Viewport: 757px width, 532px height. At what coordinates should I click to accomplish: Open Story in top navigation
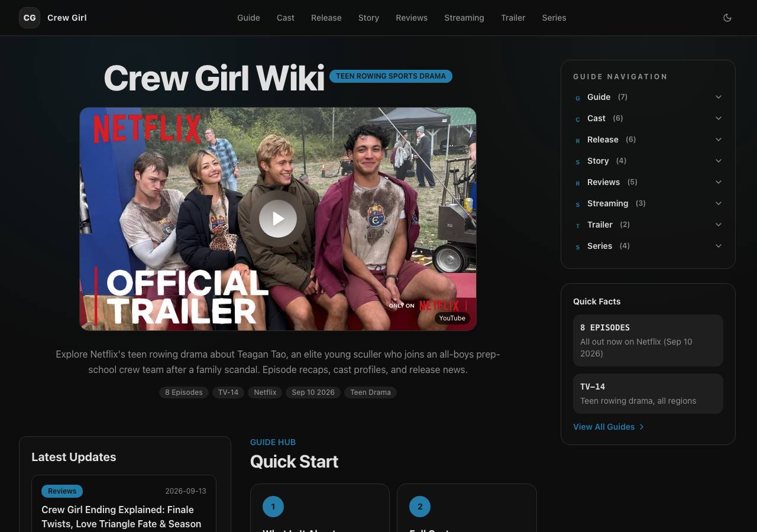368,18
